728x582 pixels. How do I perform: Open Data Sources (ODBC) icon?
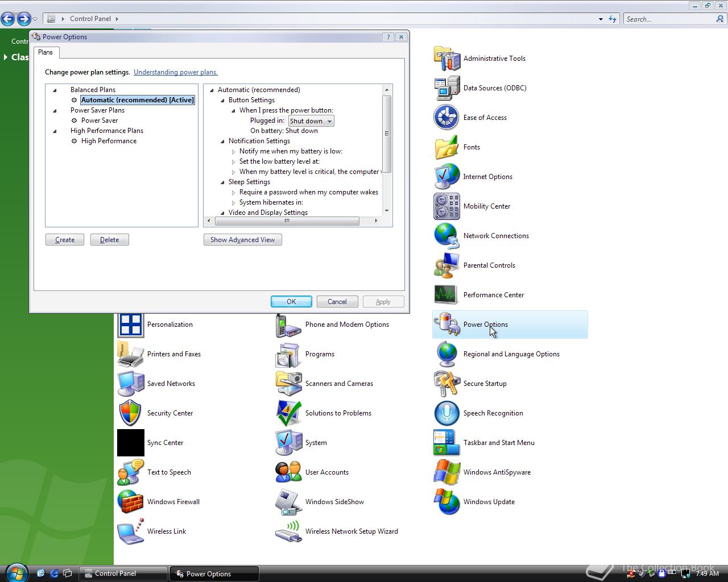coord(446,88)
